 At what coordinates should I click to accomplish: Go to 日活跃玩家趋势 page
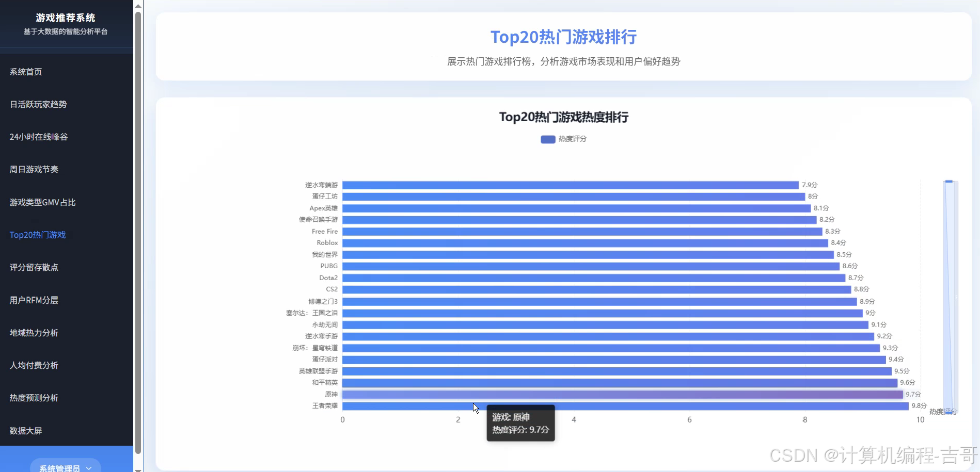coord(38,104)
